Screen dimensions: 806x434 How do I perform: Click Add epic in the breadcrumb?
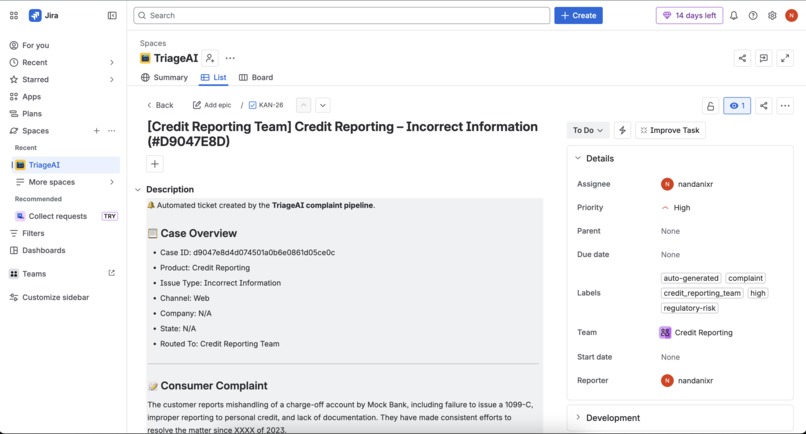coord(212,105)
